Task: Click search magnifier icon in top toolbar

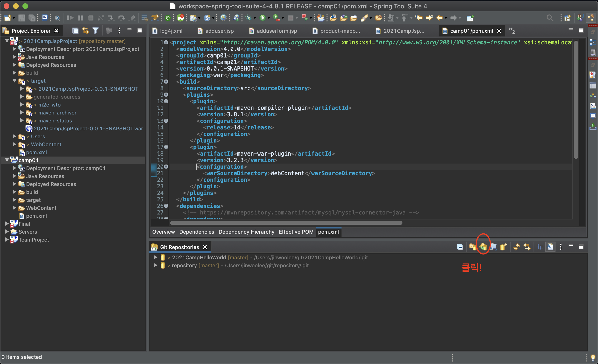Action: (x=549, y=18)
